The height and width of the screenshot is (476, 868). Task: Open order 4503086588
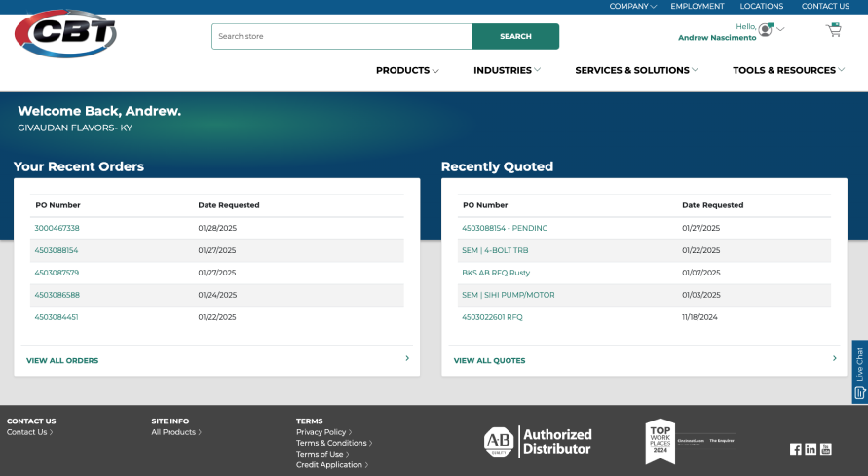click(x=57, y=295)
